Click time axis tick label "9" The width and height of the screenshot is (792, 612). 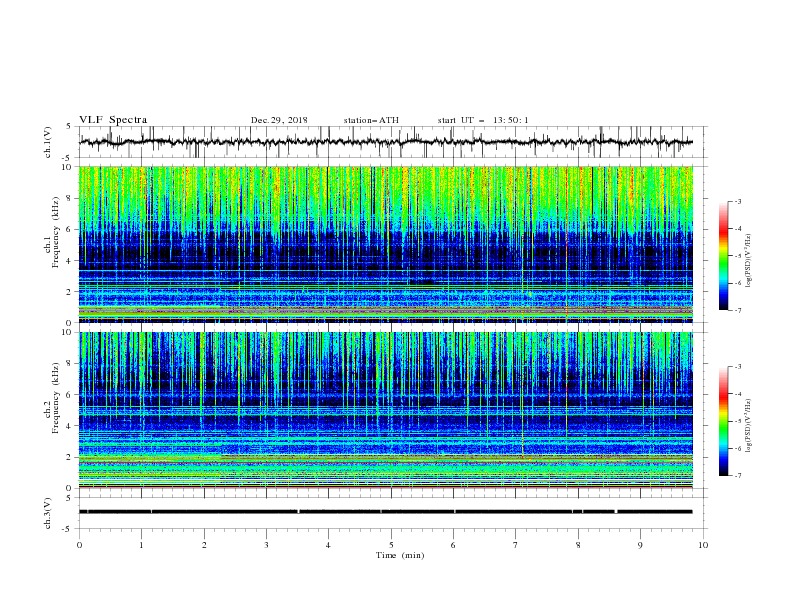640,545
